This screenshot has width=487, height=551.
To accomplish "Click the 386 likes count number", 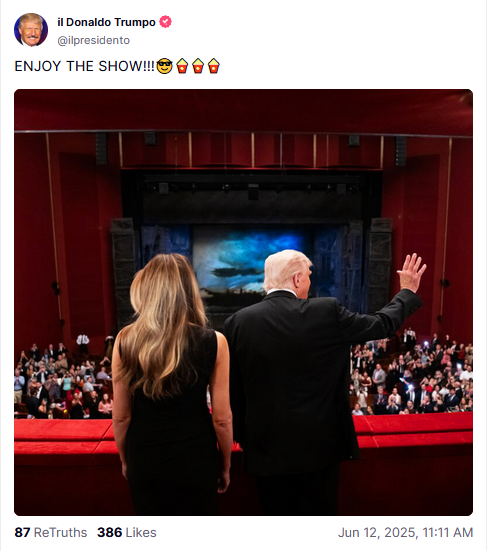I will point(110,532).
